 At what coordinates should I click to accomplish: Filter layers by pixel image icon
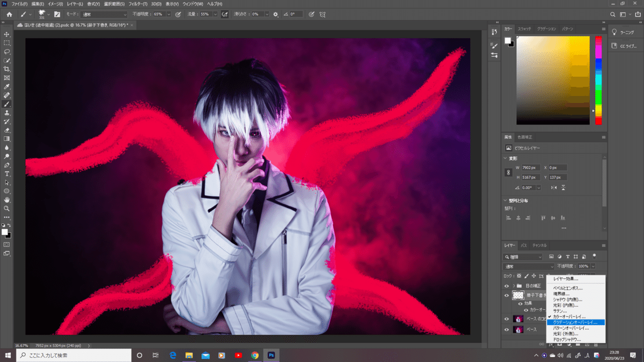pyautogui.click(x=552, y=257)
